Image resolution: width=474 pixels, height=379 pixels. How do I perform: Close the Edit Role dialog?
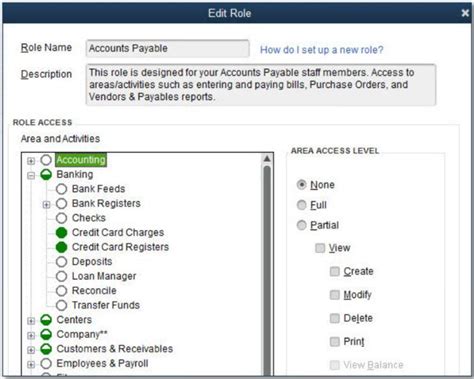coord(465,13)
